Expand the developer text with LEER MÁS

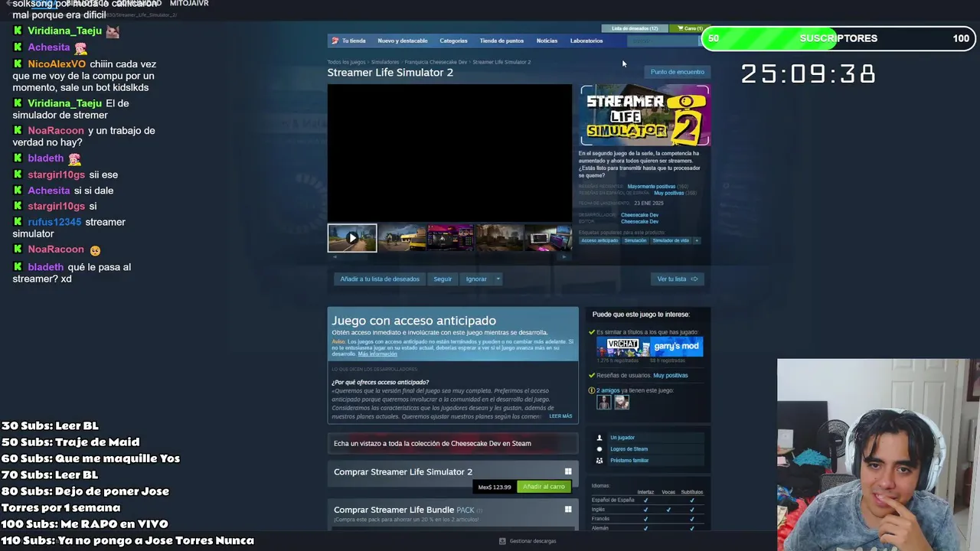point(560,416)
